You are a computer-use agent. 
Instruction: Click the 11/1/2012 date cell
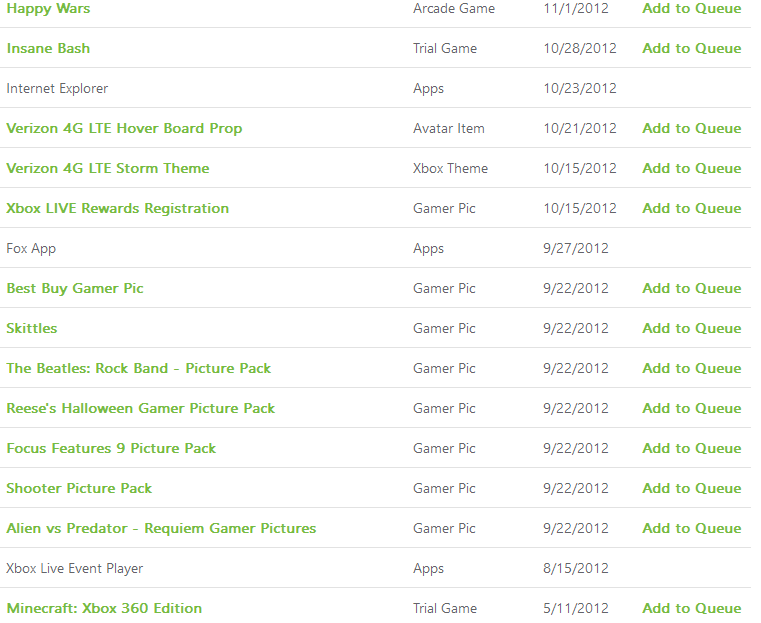(x=576, y=9)
